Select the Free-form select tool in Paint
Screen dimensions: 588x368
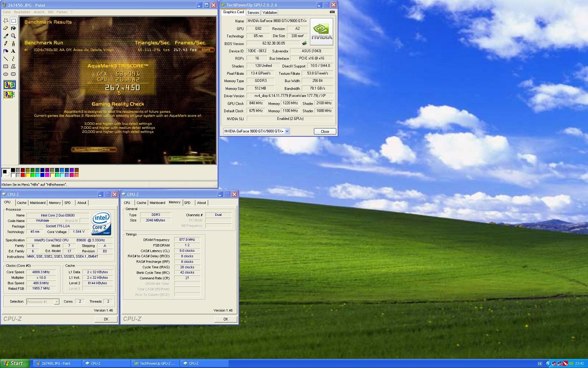(6, 20)
